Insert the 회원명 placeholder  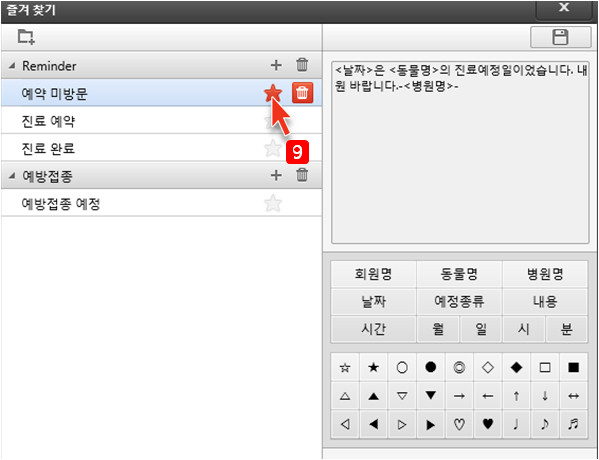click(x=373, y=274)
